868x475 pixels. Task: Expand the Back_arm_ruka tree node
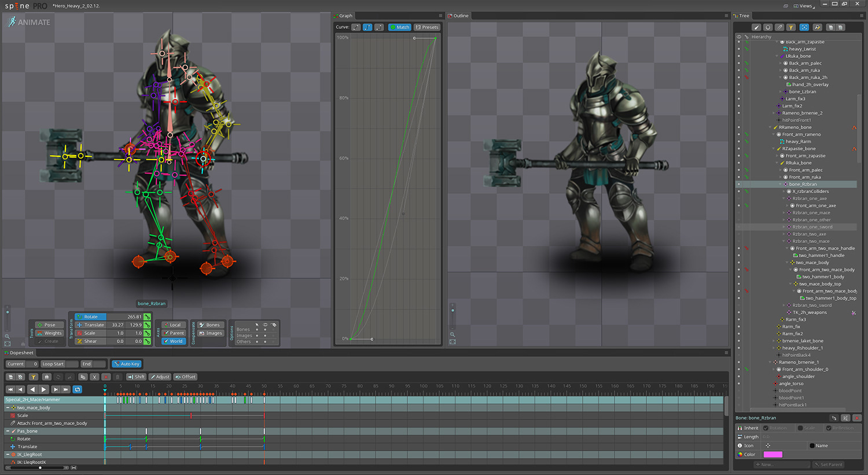tap(780, 70)
